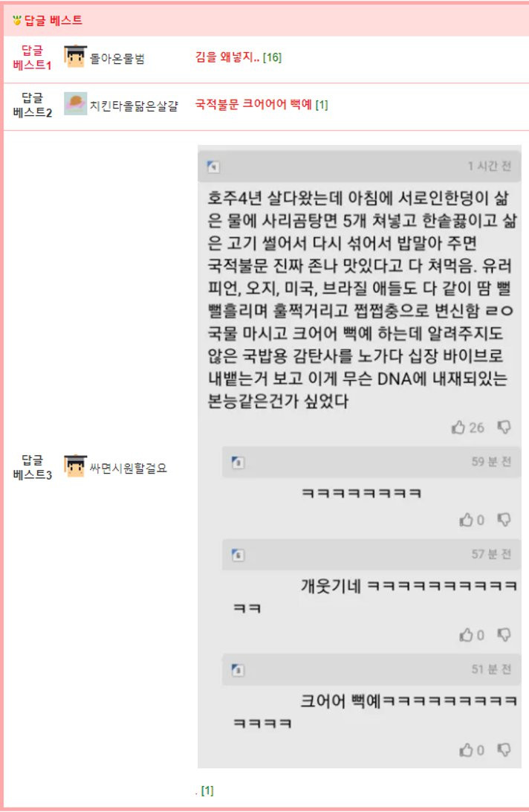Screen dimensions: 529x812
Task: Open profile of user 치킨타올닮은살걀
Action: [x=134, y=106]
